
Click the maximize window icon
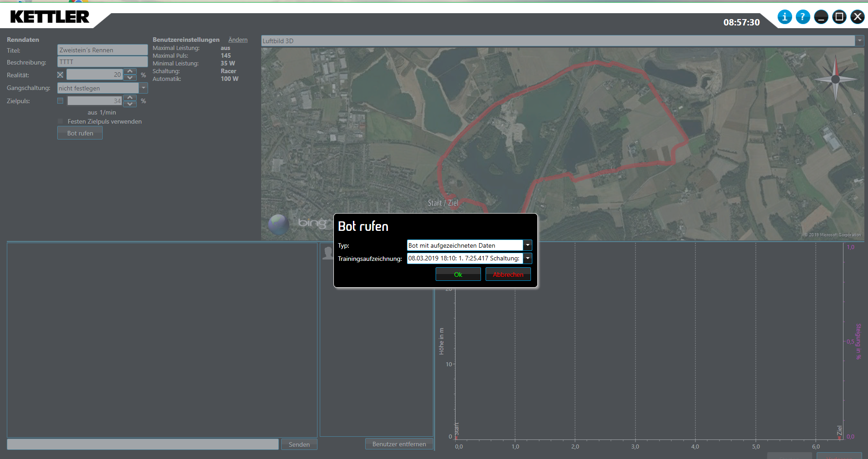839,17
